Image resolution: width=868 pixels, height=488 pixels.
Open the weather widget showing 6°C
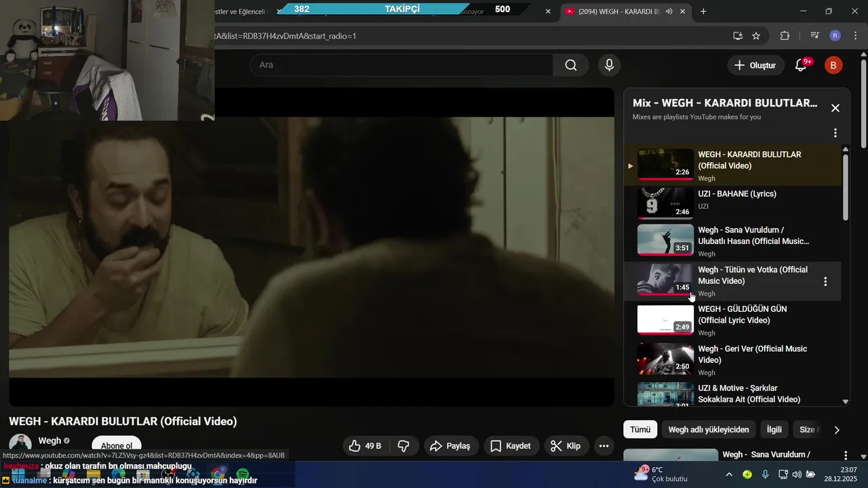660,474
